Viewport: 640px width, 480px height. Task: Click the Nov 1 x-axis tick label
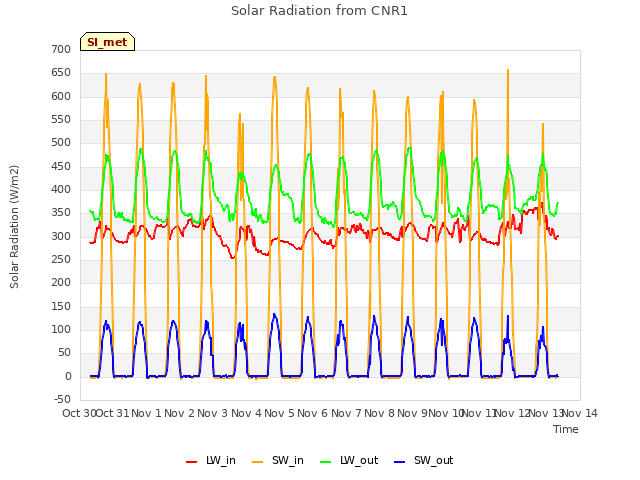147,413
